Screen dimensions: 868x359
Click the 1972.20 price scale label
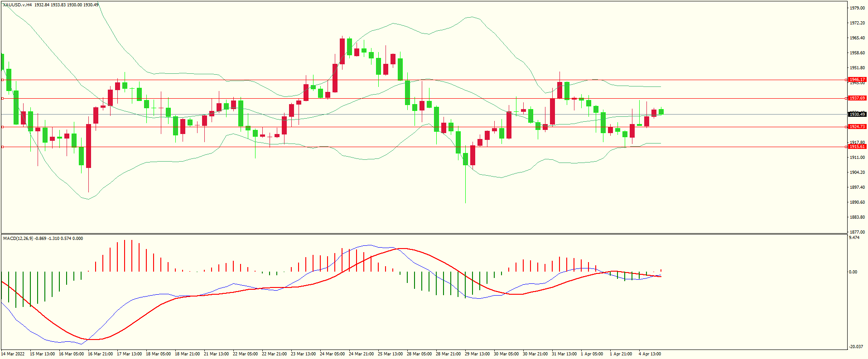pyautogui.click(x=858, y=23)
